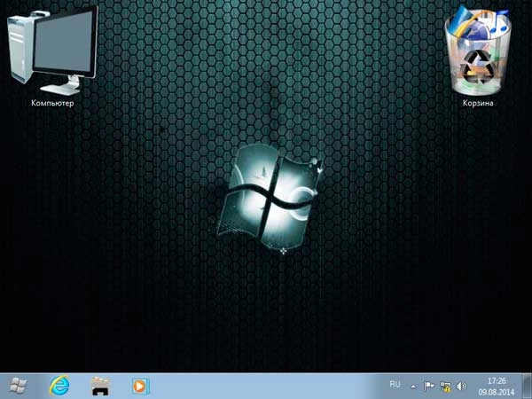Image resolution: width=532 pixels, height=399 pixels.
Task: Launch Internet Explorer from the taskbar
Action: pos(59,386)
